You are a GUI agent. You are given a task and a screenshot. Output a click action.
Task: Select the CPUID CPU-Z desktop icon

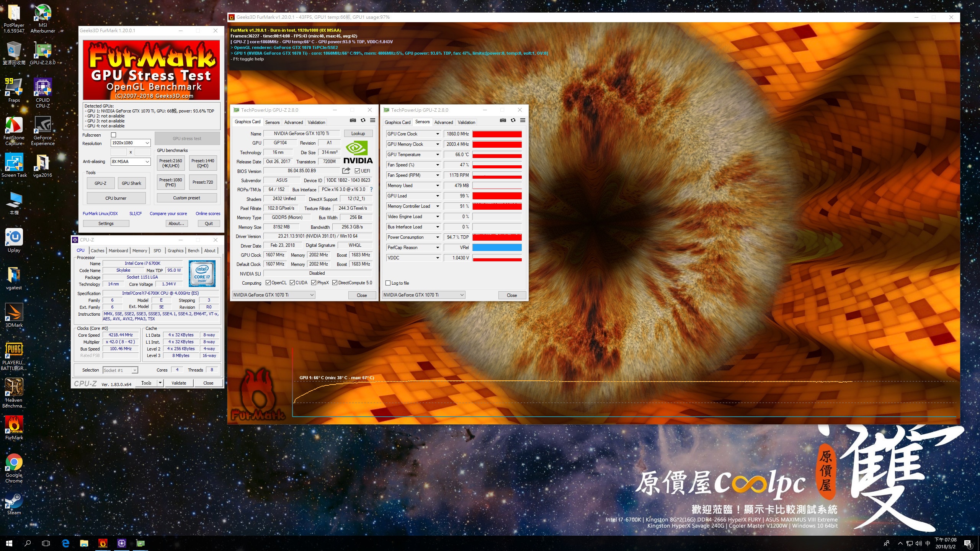tap(42, 93)
